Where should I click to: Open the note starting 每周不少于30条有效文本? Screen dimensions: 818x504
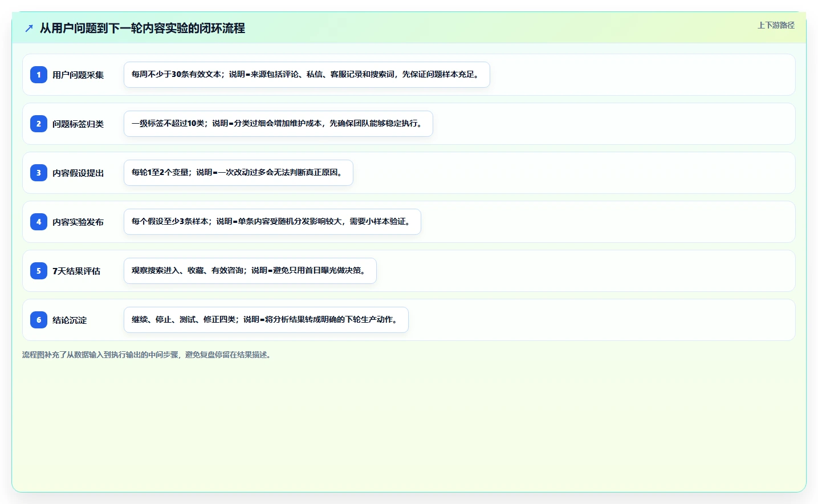pos(307,75)
